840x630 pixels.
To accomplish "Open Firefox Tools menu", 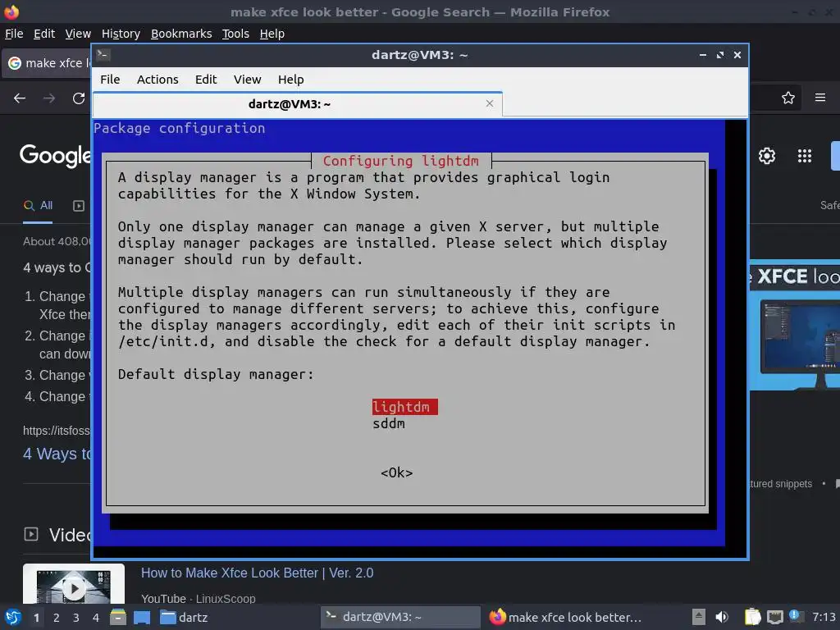I will 235,34.
